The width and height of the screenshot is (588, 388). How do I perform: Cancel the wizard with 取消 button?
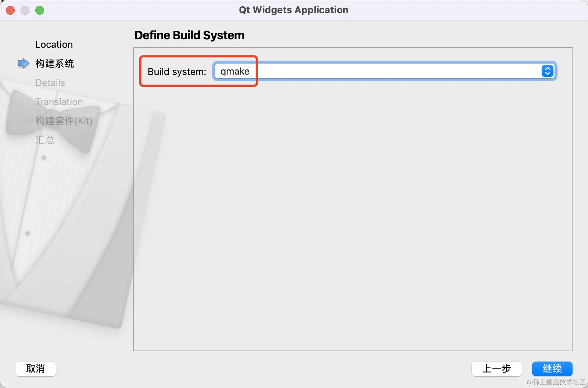[x=36, y=369]
